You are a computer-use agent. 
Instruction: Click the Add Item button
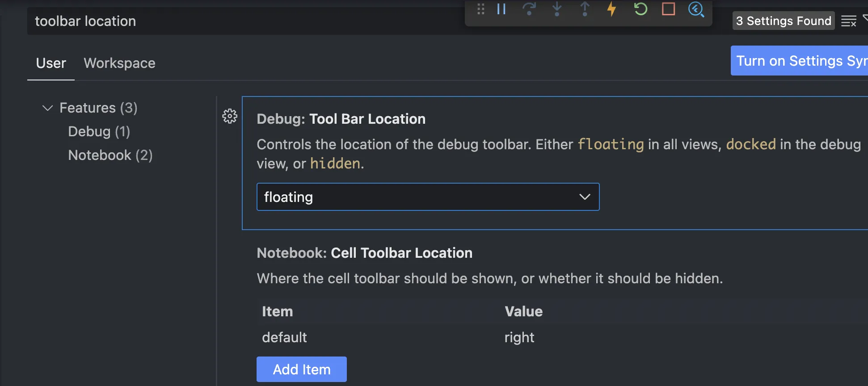tap(302, 369)
